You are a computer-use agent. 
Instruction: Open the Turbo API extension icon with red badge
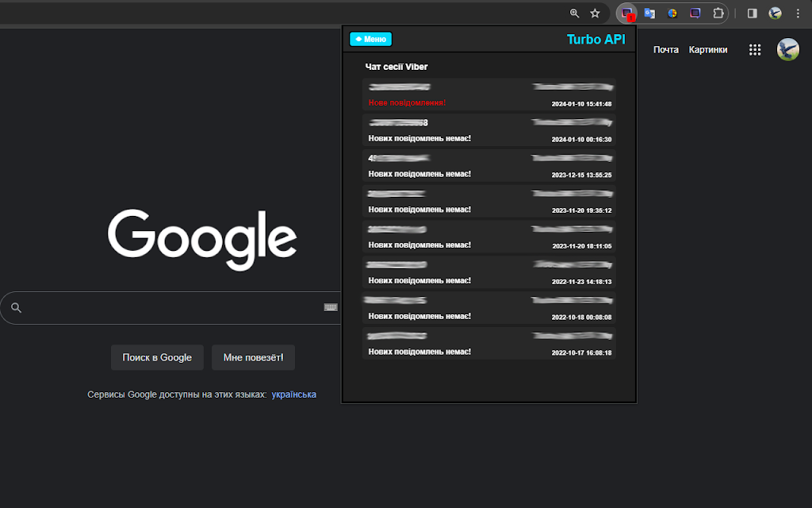tap(627, 13)
